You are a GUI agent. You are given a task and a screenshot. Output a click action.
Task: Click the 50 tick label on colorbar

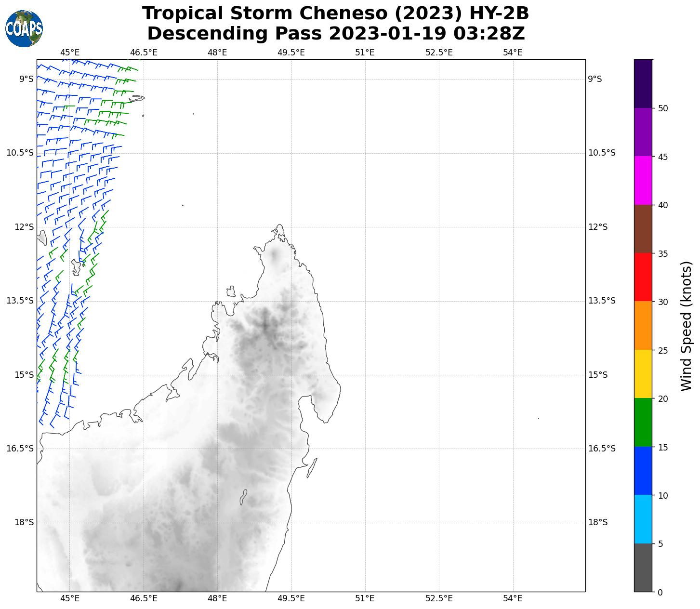tap(662, 108)
